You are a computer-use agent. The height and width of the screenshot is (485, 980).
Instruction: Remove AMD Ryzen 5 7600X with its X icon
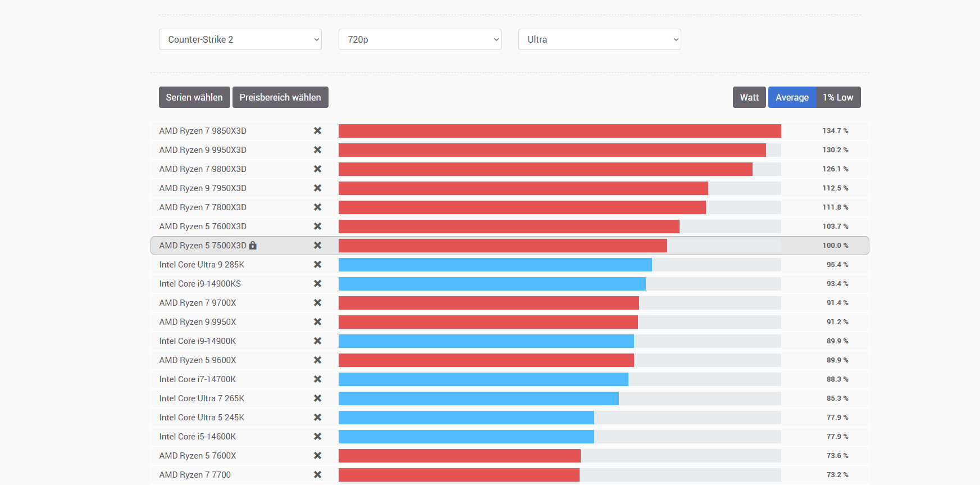pos(317,456)
